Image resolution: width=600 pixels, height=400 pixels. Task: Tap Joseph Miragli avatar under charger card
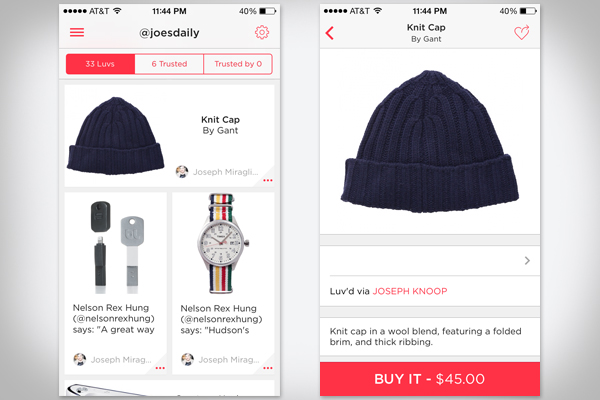tap(79, 359)
